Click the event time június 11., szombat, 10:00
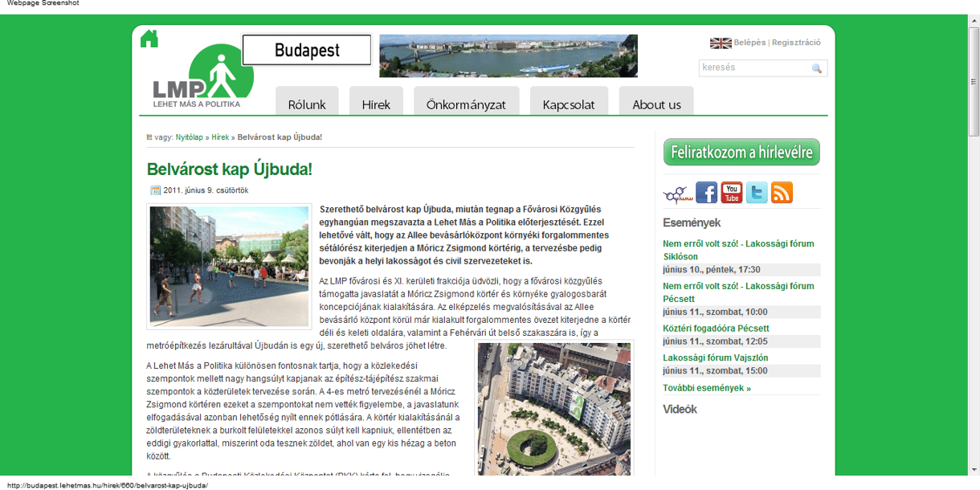This screenshot has height=490, width=980. pos(715,312)
